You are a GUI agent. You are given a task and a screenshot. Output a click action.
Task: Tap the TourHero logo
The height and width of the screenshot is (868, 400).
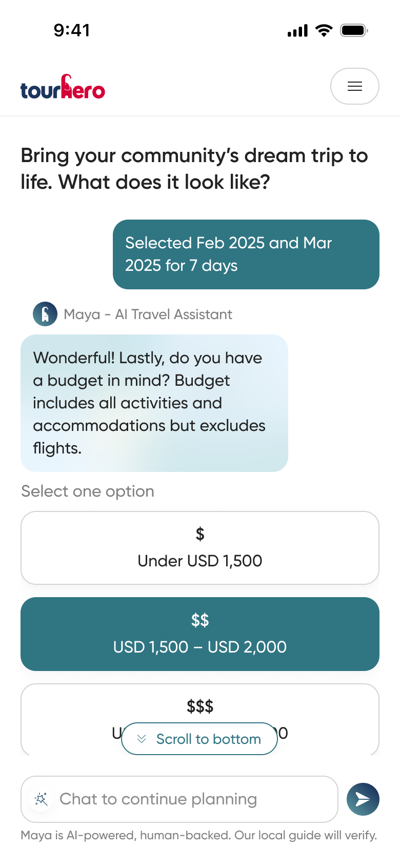click(63, 87)
